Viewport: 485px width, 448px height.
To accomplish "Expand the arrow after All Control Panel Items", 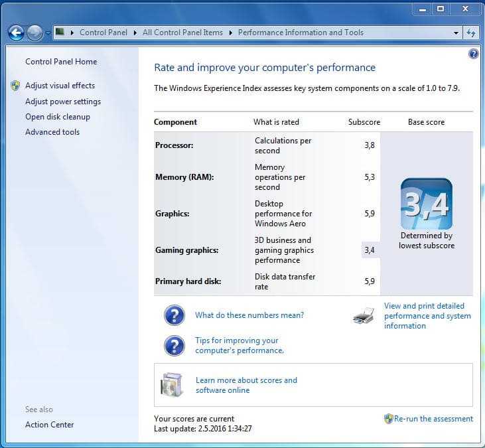I will coord(231,33).
